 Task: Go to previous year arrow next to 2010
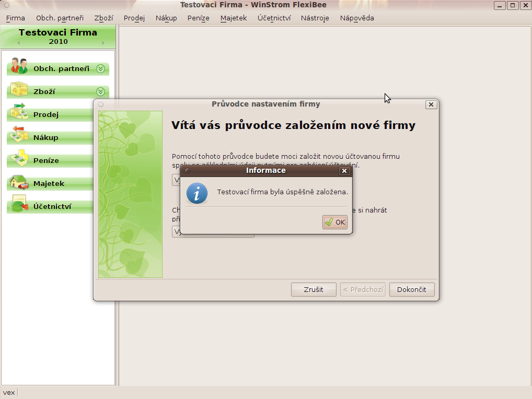19,43
